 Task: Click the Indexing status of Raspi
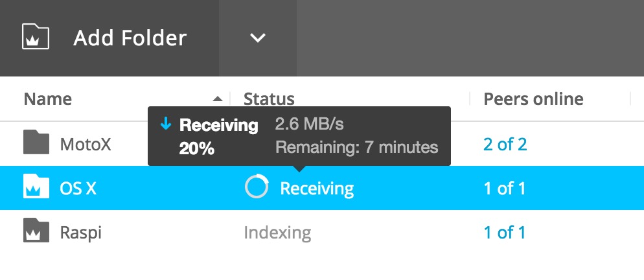277,233
